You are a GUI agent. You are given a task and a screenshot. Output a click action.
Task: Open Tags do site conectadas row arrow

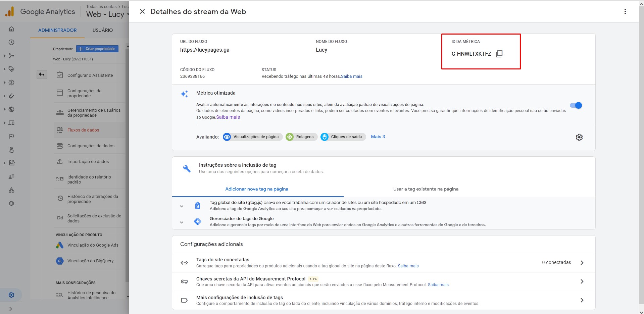coord(582,263)
